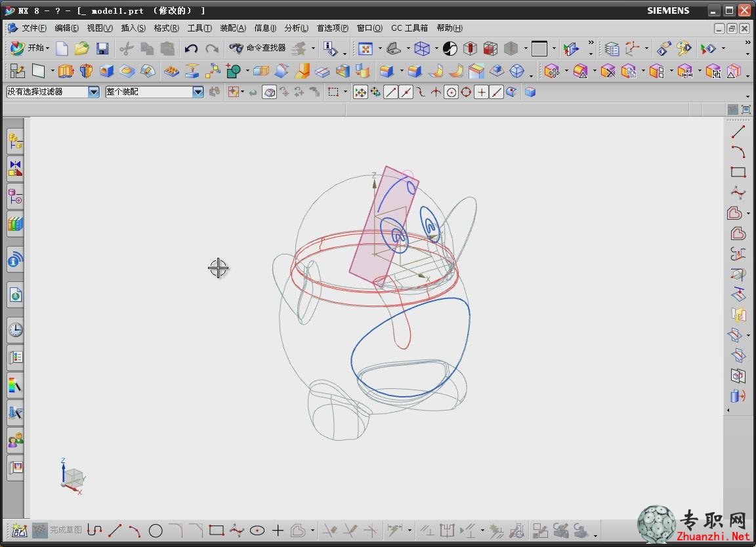This screenshot has width=756, height=547.
Task: Select the Ellipse tool in bottom toolbar
Action: [257, 531]
